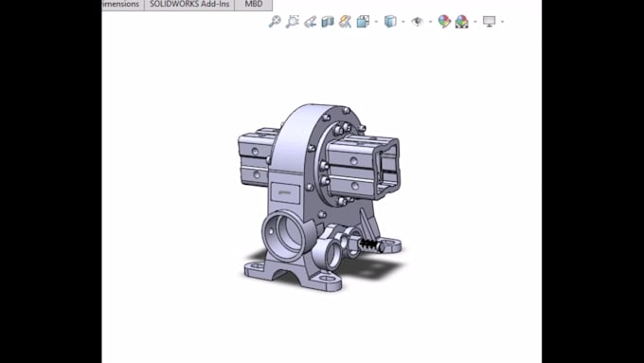The image size is (644, 363).
Task: Switch to the SOLIDWORKS Add-Ins tab
Action: [189, 4]
